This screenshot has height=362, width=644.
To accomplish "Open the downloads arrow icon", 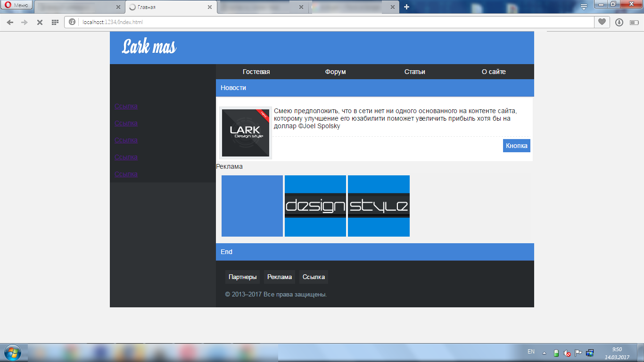I will point(619,22).
